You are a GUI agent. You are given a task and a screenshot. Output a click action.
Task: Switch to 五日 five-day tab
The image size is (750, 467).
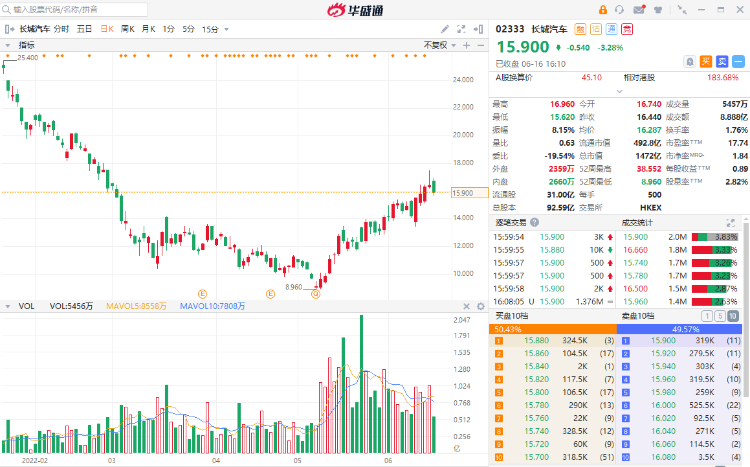tap(84, 29)
